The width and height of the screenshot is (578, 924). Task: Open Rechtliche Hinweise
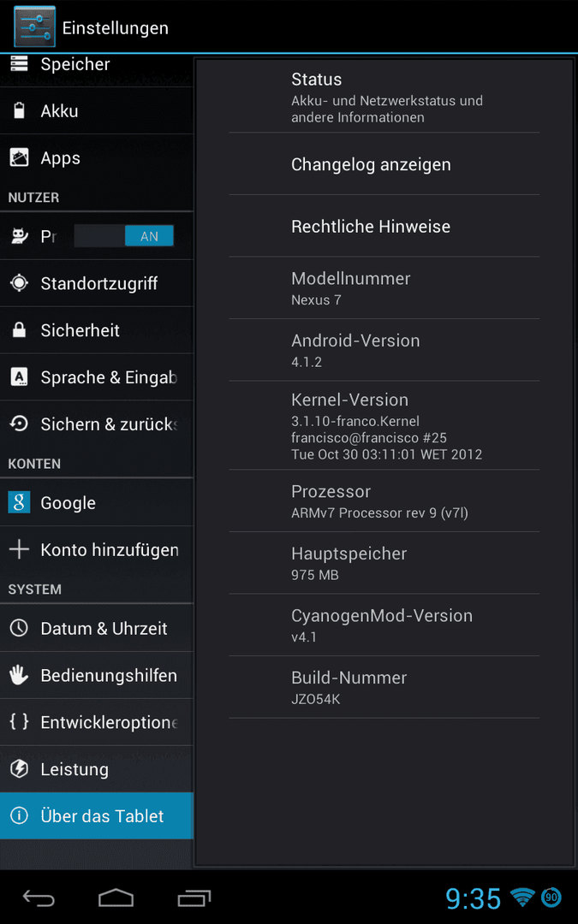click(384, 226)
